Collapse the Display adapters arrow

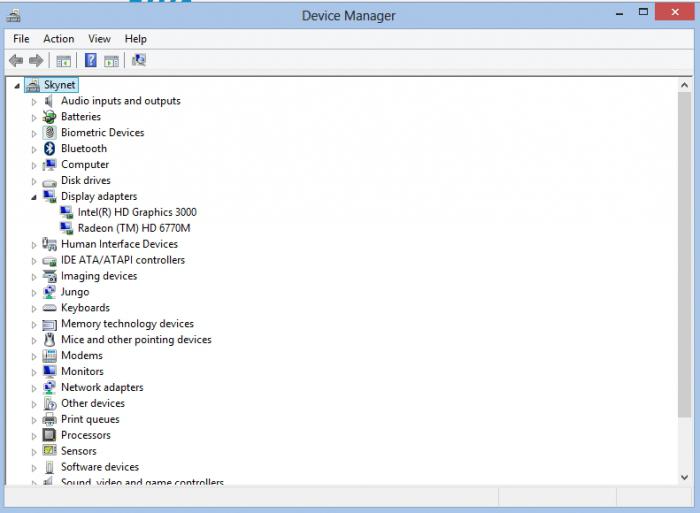tap(33, 197)
